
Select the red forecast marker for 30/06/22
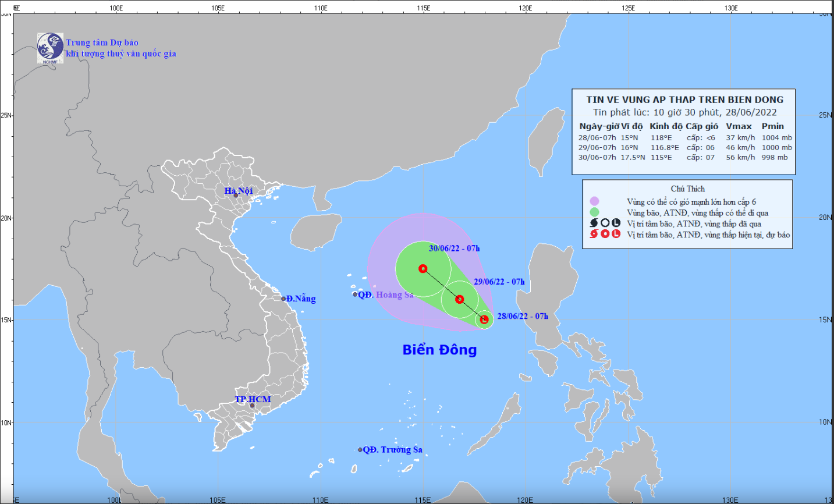point(423,269)
